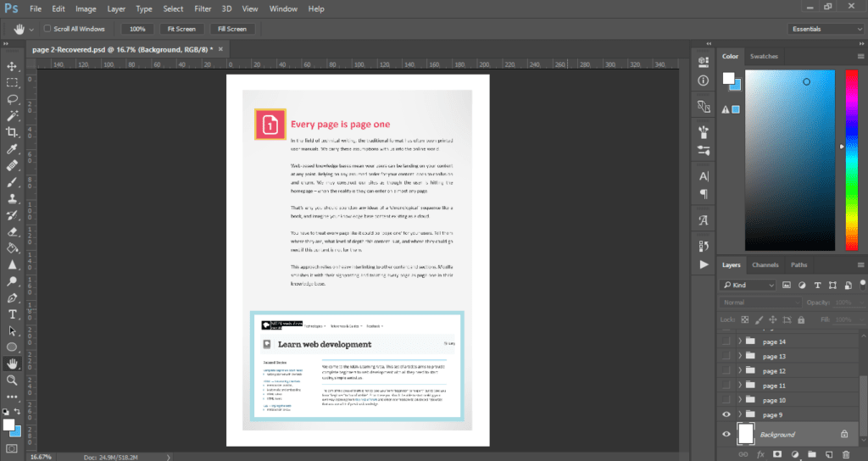Pick the Eyedropper tool
Viewport: 868px width, 461px height.
12,149
